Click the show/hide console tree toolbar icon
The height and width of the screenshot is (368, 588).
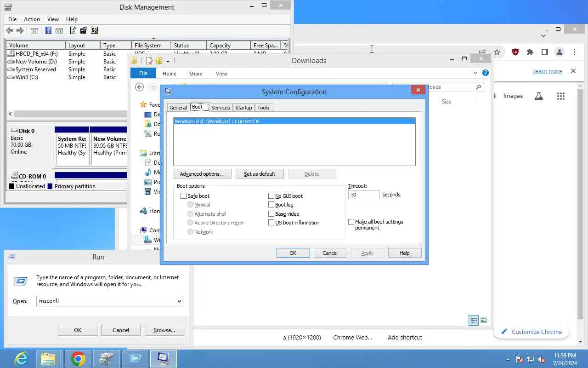tap(34, 31)
